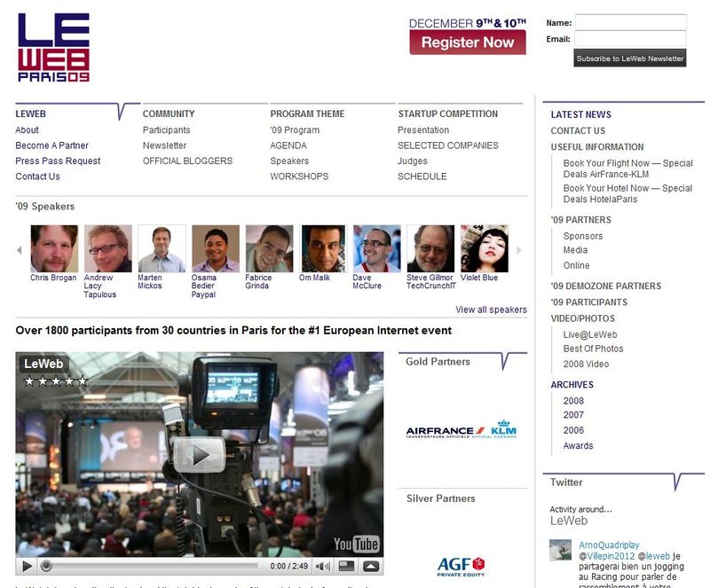Open CONTACT US in sidebar
Viewport: 710px width, 588px height.
click(x=578, y=131)
